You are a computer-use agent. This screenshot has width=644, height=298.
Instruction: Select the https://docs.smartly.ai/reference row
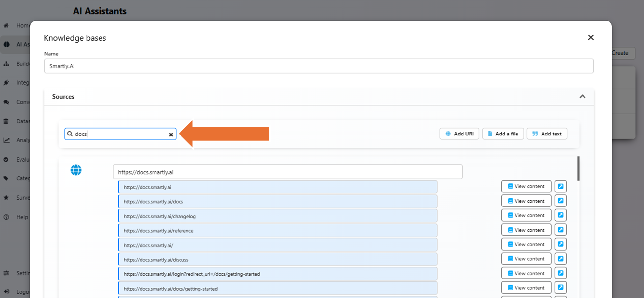tap(278, 230)
